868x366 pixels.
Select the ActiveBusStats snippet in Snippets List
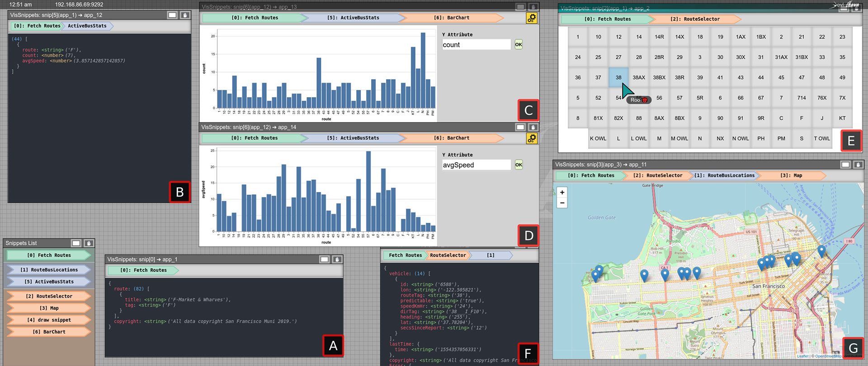click(x=49, y=282)
